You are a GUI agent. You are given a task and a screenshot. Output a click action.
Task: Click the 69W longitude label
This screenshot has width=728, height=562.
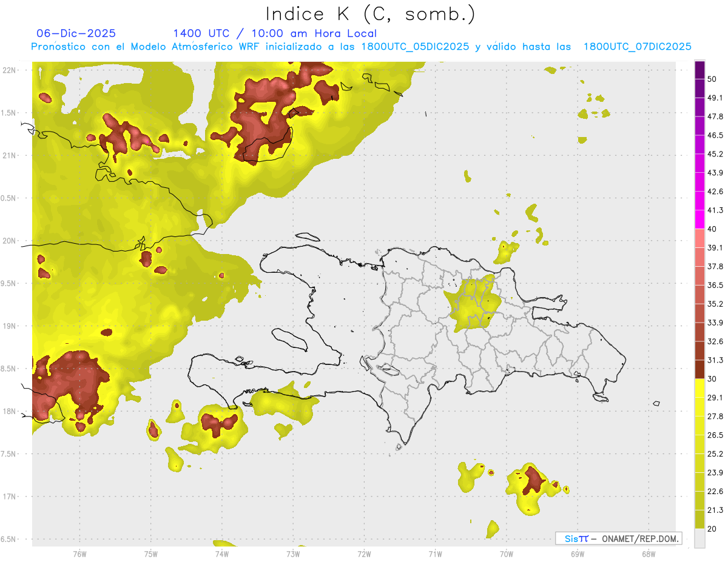click(x=578, y=554)
